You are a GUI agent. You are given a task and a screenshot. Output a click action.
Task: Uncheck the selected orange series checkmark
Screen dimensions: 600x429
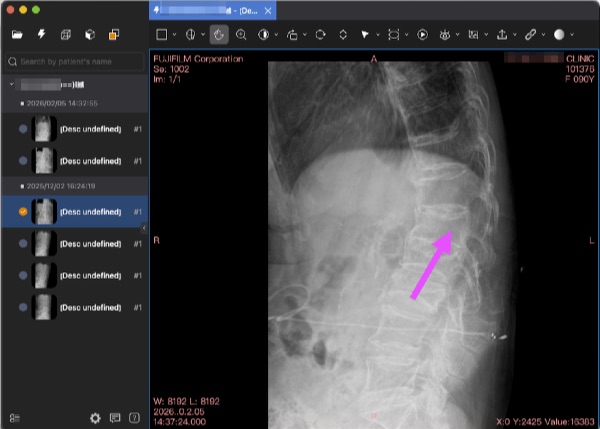pyautogui.click(x=23, y=212)
